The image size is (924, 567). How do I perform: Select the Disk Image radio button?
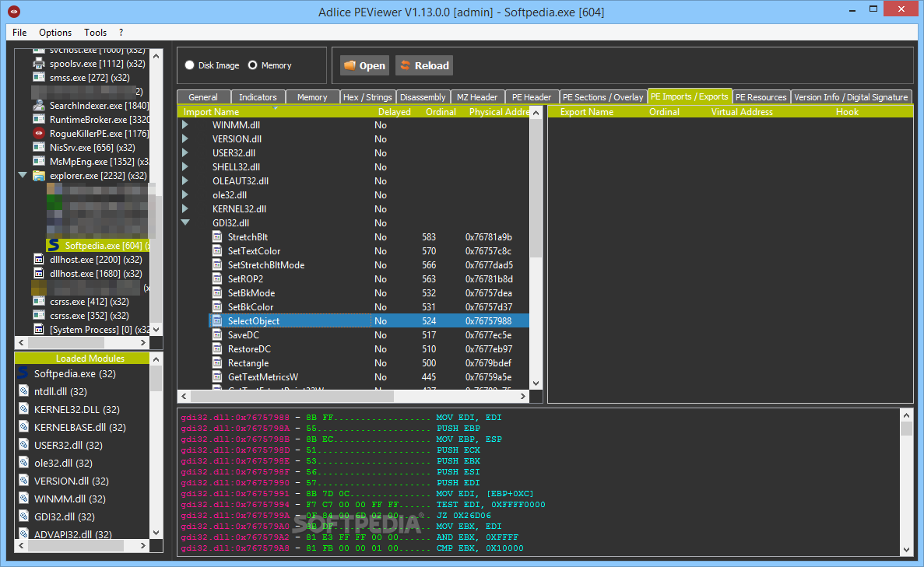coord(189,65)
